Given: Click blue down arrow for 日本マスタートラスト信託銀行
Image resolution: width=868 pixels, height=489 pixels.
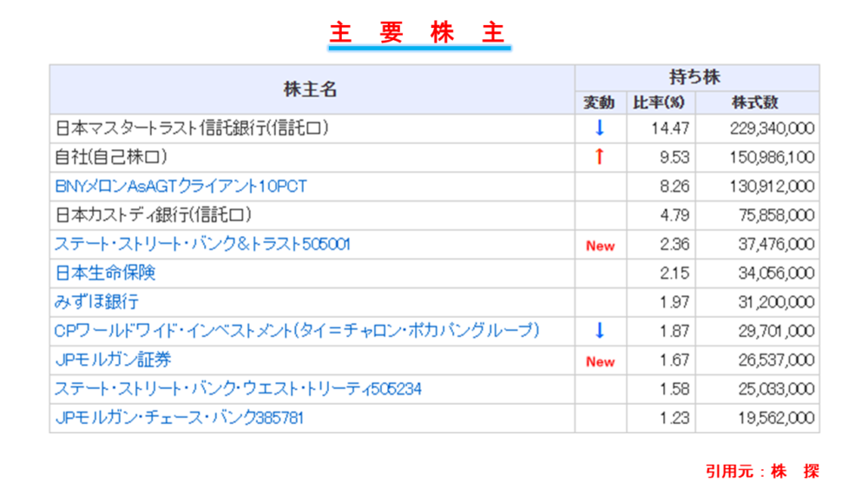Looking at the screenshot, I should [600, 128].
